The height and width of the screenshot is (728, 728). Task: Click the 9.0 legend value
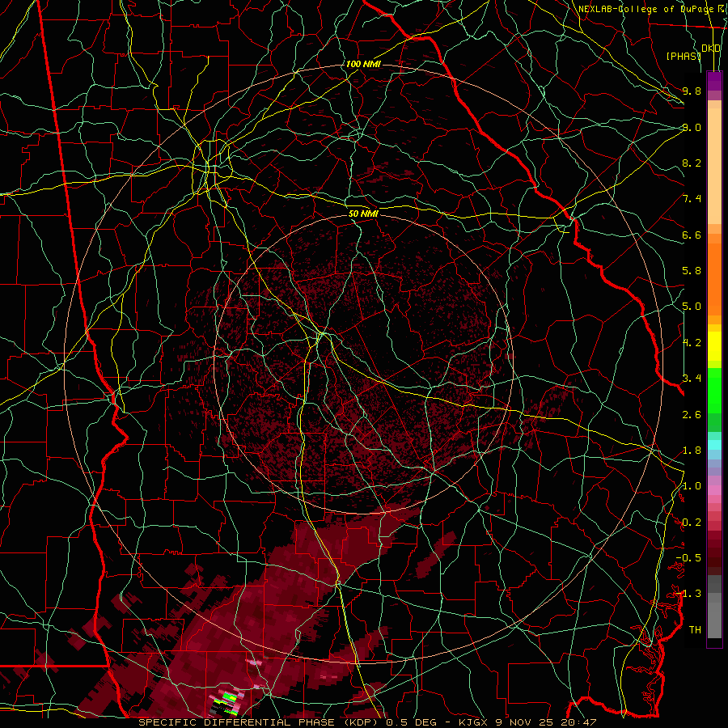click(x=692, y=127)
